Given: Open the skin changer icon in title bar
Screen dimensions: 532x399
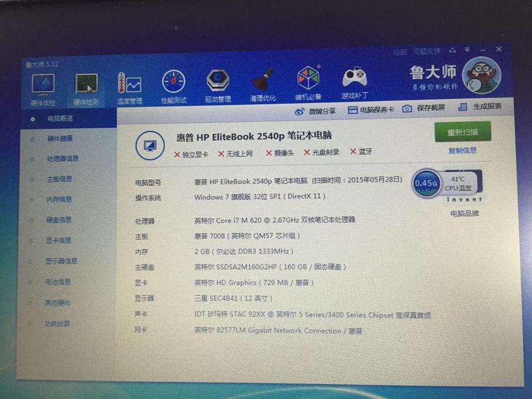Looking at the screenshot, I should point(453,50).
